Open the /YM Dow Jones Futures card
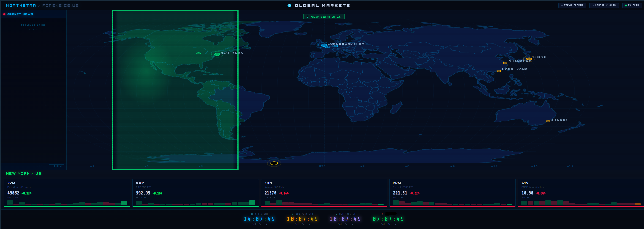This screenshot has width=644, height=229. [x=67, y=193]
